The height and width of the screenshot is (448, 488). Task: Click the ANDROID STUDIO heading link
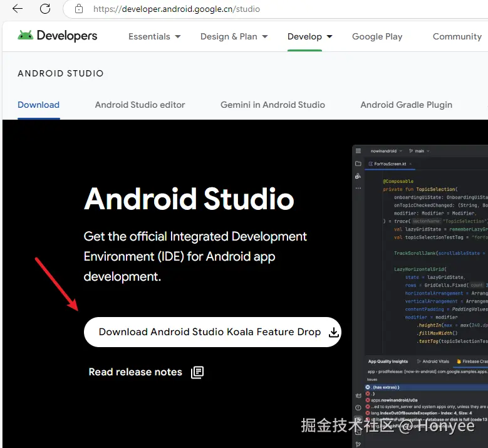coord(60,73)
